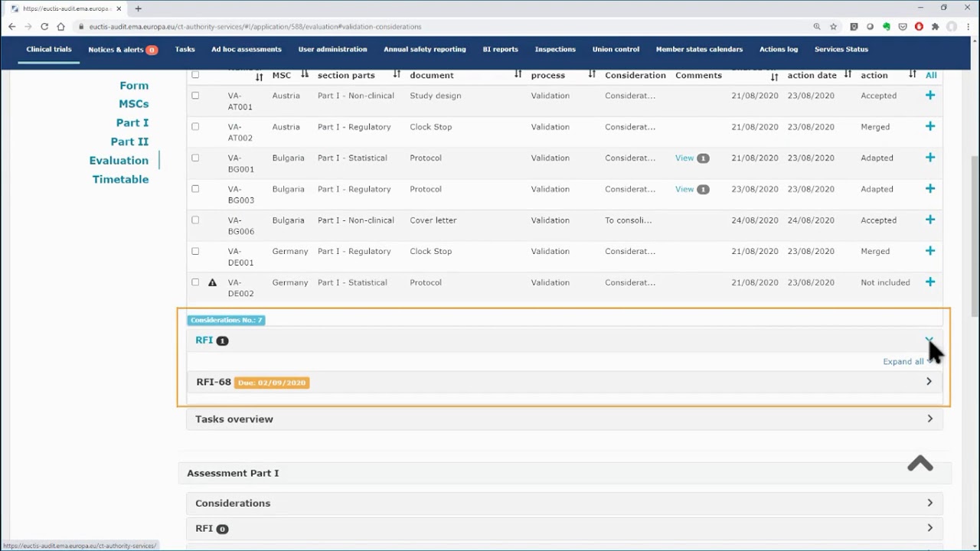Screen dimensions: 980x551
Task: Open the browser three-dot menu
Action: [x=968, y=27]
